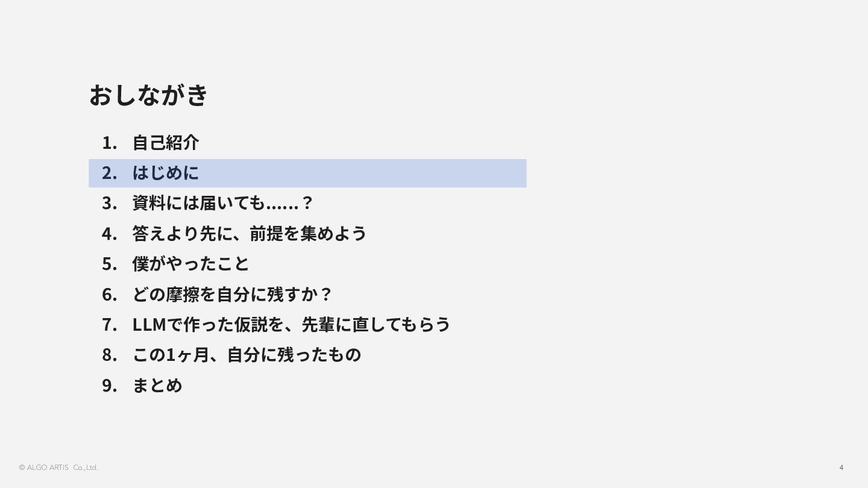Click list number 8. marker

pos(109,354)
